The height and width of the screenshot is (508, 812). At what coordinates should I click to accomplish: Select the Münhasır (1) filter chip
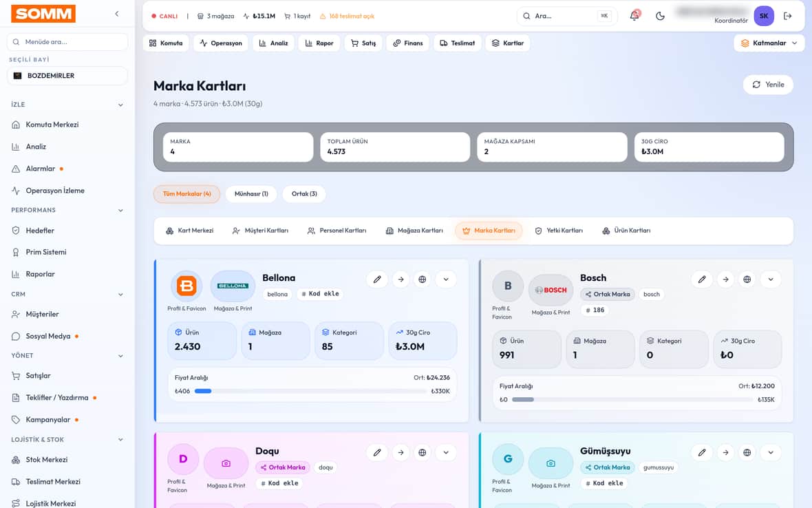(x=251, y=193)
